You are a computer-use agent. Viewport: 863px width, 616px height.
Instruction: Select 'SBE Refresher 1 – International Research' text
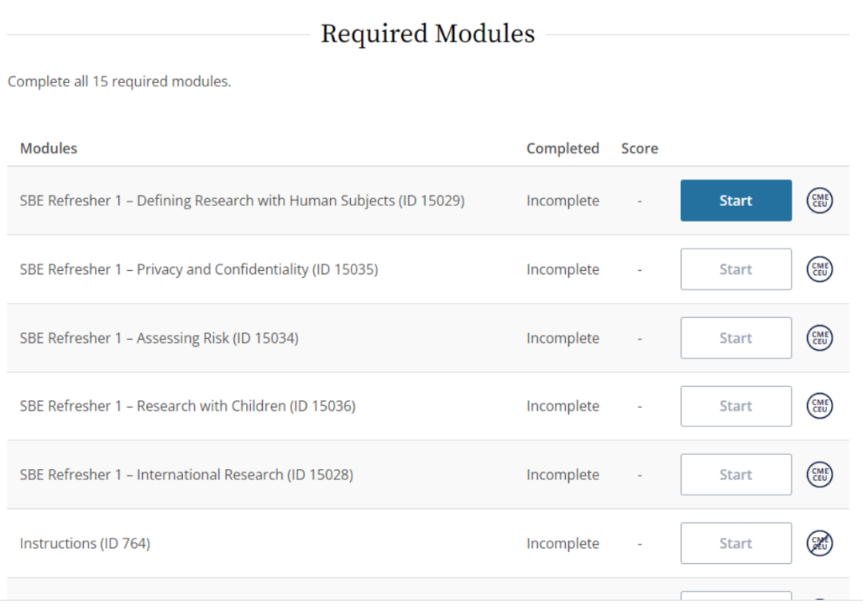click(x=151, y=475)
